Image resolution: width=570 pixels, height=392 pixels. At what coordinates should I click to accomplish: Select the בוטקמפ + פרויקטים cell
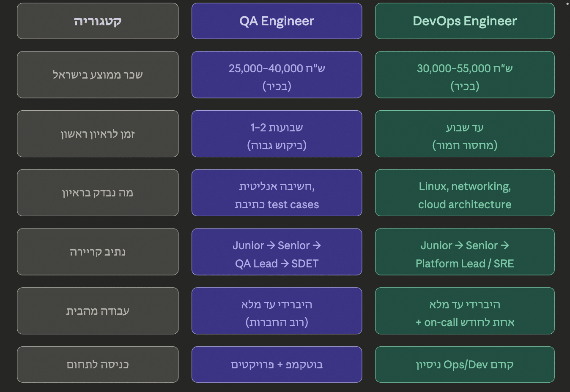[x=277, y=365]
